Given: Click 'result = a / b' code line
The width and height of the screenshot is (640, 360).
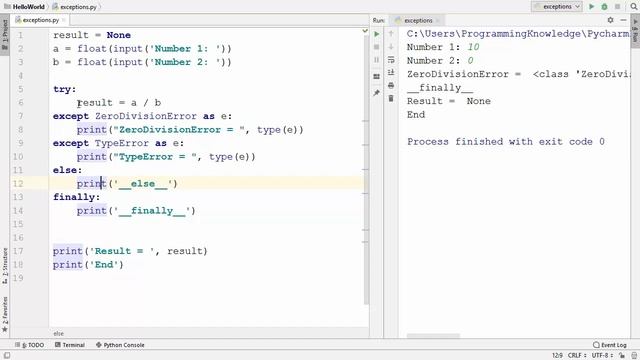Looking at the screenshot, I should coord(119,102).
